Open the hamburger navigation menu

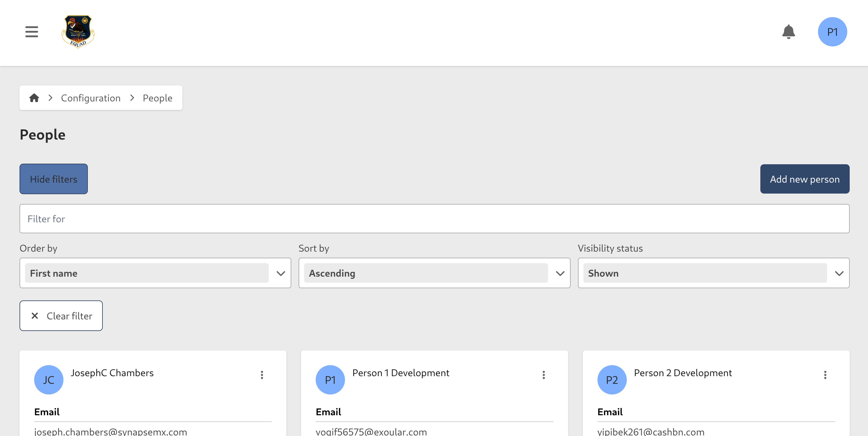click(31, 32)
